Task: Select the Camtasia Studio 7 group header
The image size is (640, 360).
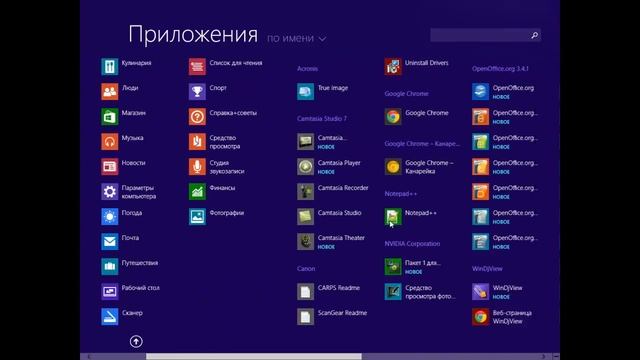Action: (322, 118)
